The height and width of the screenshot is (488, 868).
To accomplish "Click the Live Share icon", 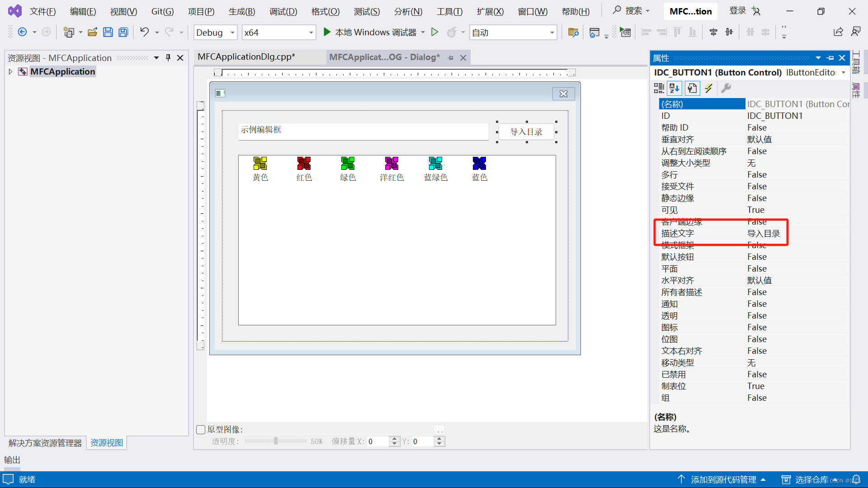I will [838, 32].
